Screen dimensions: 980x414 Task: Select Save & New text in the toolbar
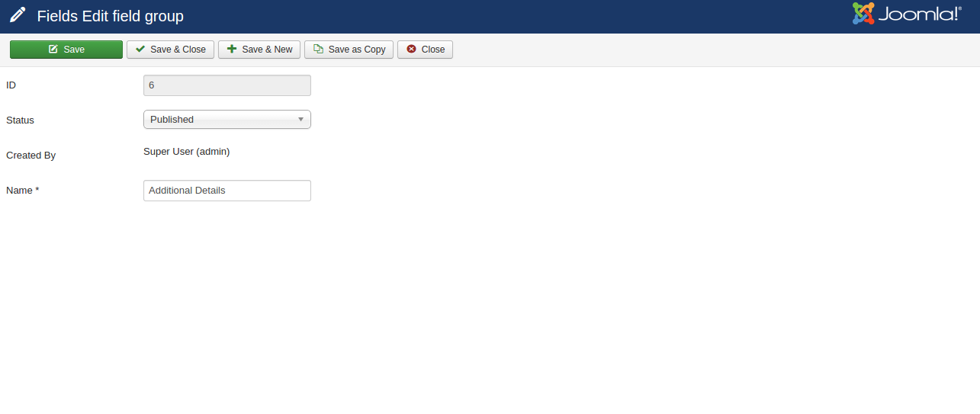click(267, 50)
